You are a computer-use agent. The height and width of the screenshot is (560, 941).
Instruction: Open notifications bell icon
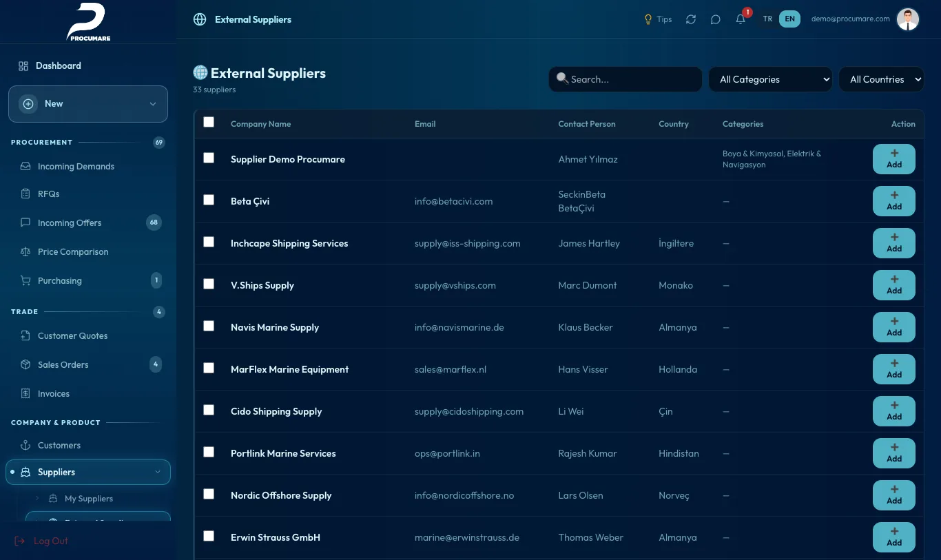tap(741, 19)
